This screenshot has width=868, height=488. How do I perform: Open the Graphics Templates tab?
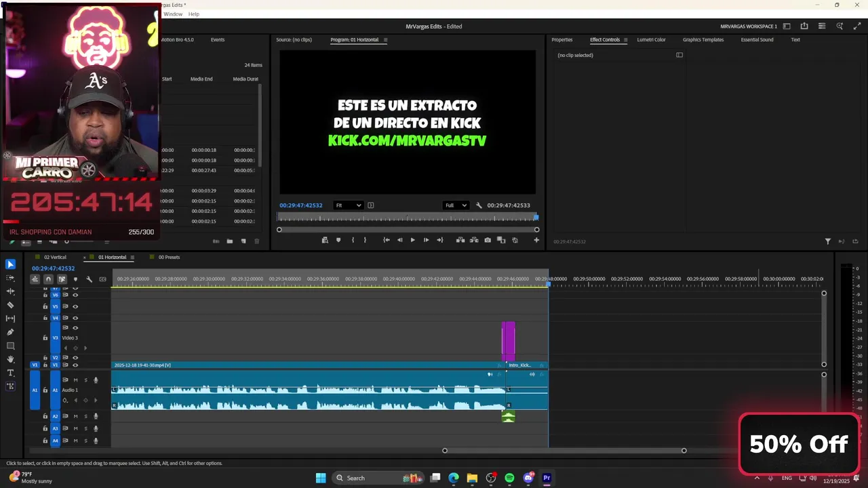703,40
